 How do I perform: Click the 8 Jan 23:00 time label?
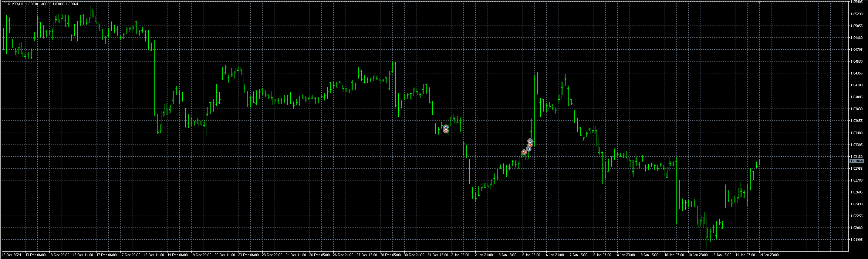[x=626, y=255]
